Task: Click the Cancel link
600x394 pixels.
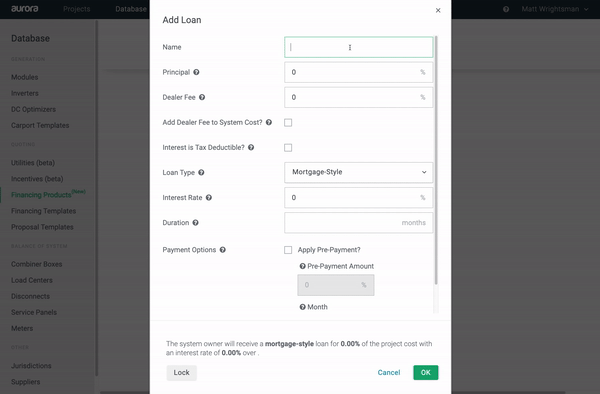Action: click(389, 373)
